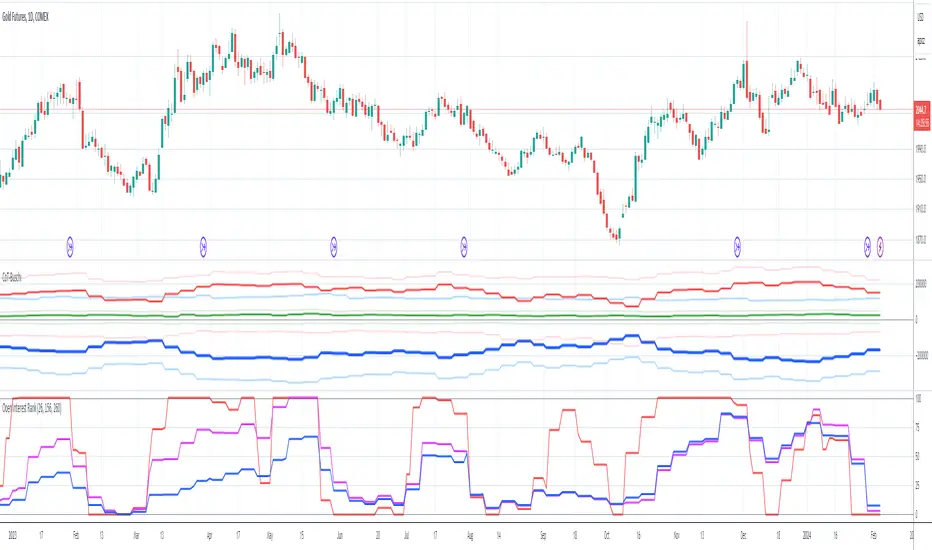Viewport: 932px width, 550px height.
Task: Select the CoT-Busch indicator label
Action: point(12,277)
